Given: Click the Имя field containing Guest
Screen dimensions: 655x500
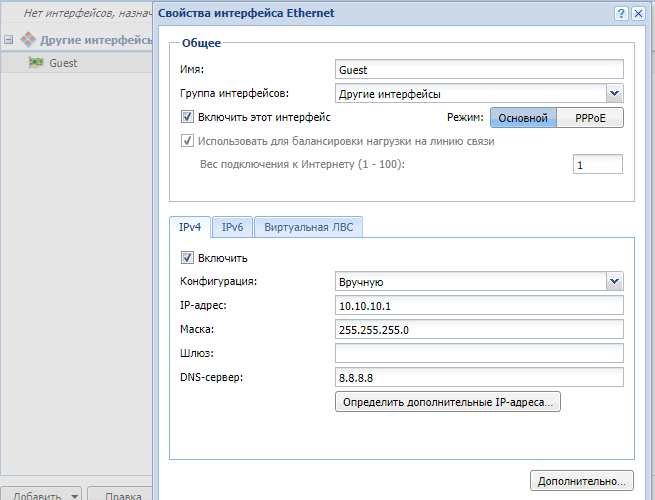Looking at the screenshot, I should coord(479,70).
